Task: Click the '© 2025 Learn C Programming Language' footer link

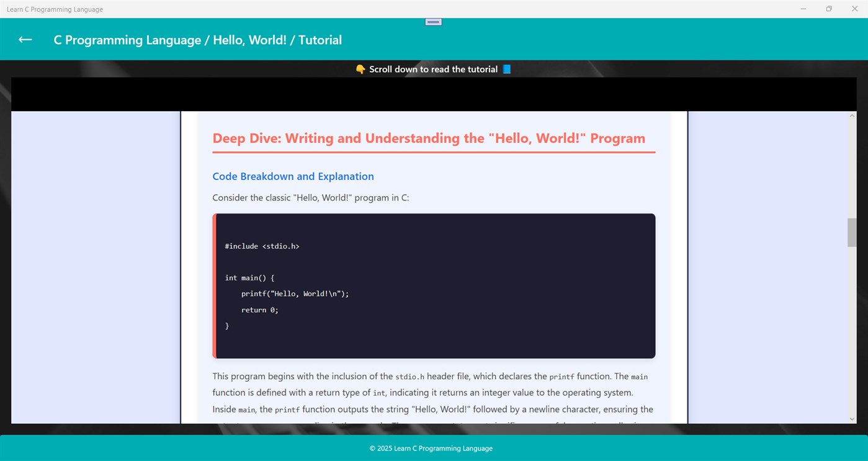Action: (431, 448)
